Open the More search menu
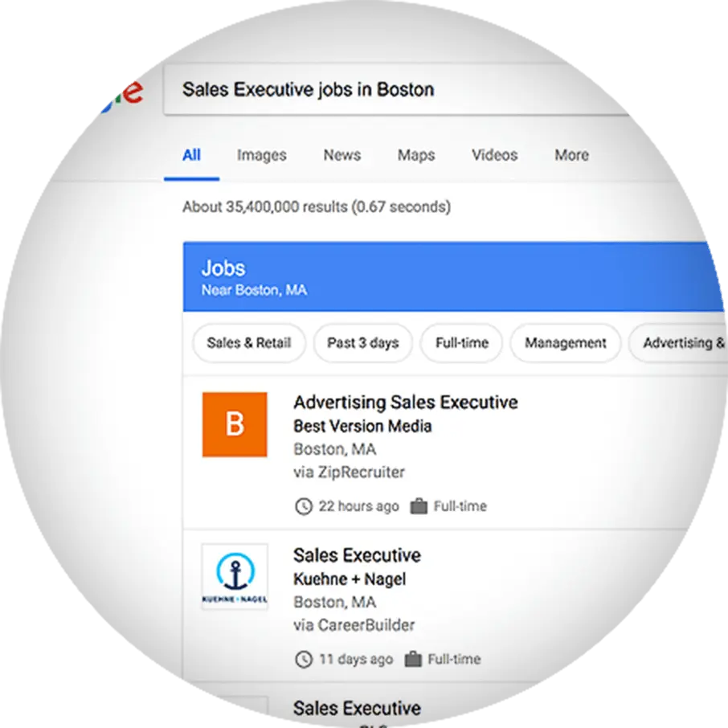Image resolution: width=728 pixels, height=728 pixels. (571, 155)
